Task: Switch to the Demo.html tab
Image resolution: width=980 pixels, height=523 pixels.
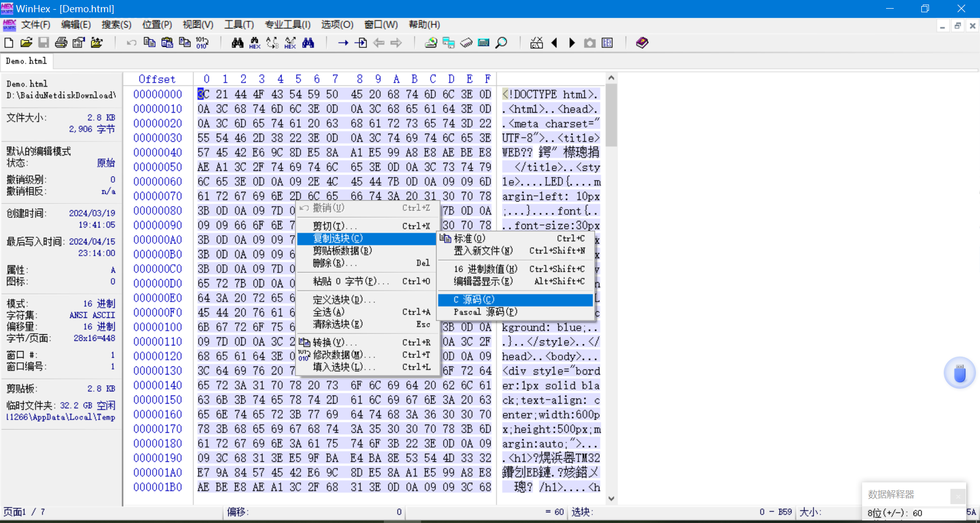Action: 26,61
